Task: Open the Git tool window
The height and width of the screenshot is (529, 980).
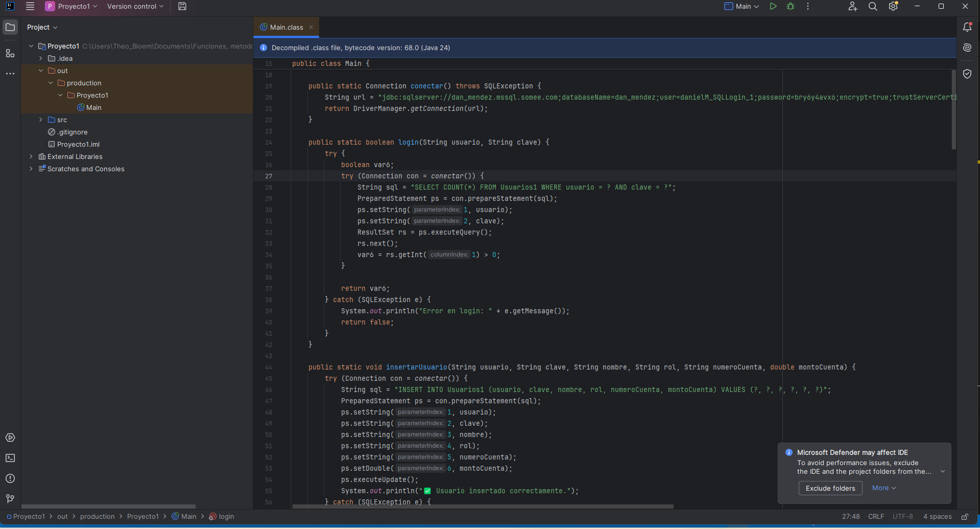Action: tap(10, 498)
